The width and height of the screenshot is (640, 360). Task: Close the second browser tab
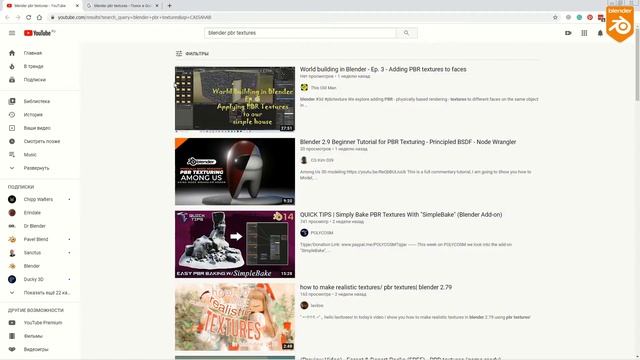click(157, 6)
